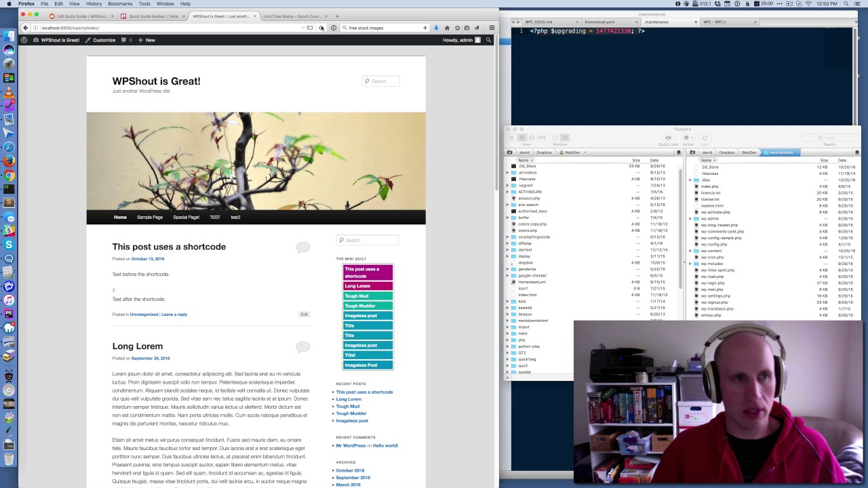Expand the wp-content folder in Transmit
Image resolution: width=868 pixels, height=488 pixels.
[x=690, y=251]
